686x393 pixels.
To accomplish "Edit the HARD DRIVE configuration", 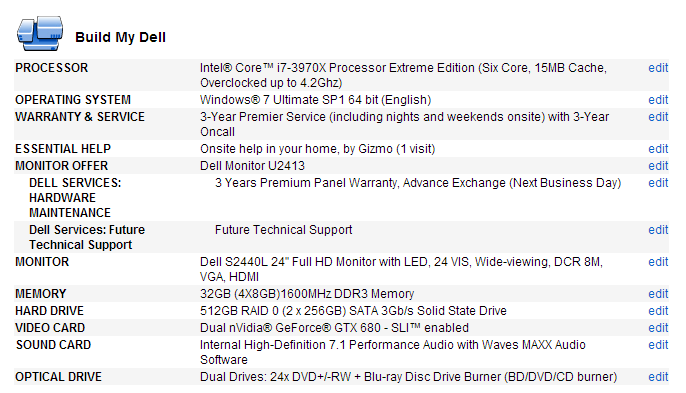I will coord(658,311).
